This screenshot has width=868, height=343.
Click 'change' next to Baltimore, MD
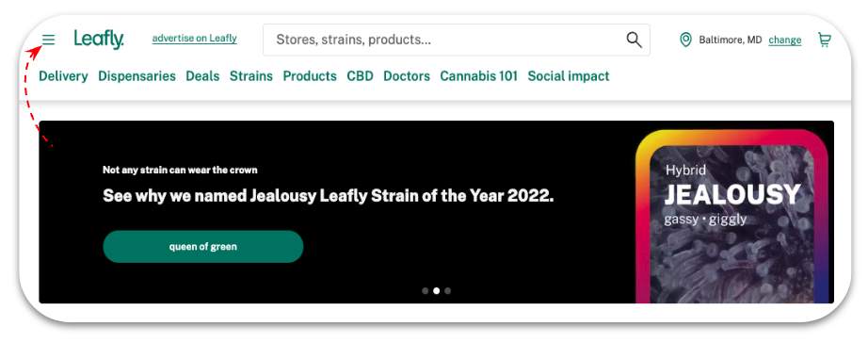click(x=785, y=40)
